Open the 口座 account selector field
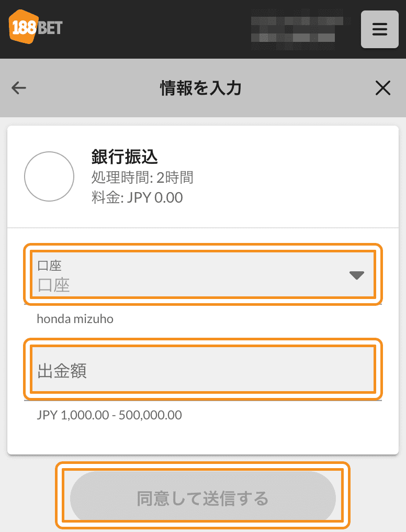This screenshot has width=406, height=532. click(x=202, y=274)
